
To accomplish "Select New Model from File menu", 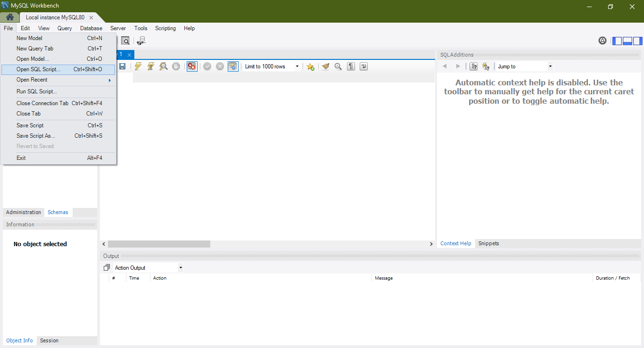I will (x=58, y=38).
